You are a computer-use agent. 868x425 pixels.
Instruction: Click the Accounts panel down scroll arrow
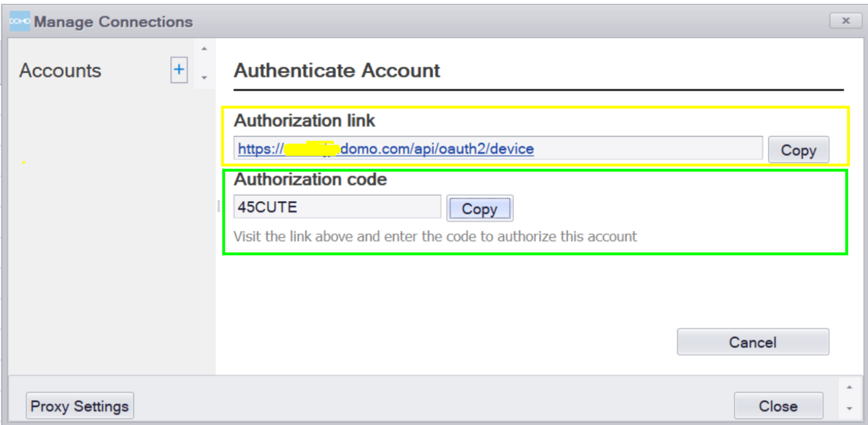coord(204,78)
